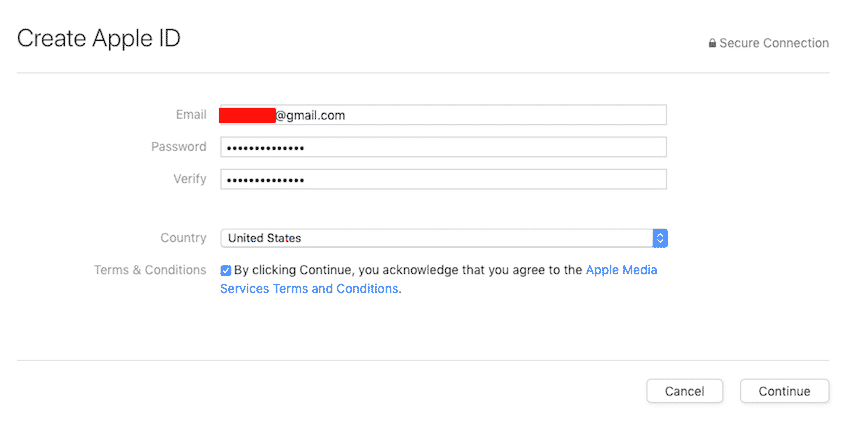Uncheck the Terms & Conditions checkbox
Viewport: 850px width, 427px height.
pos(226,270)
